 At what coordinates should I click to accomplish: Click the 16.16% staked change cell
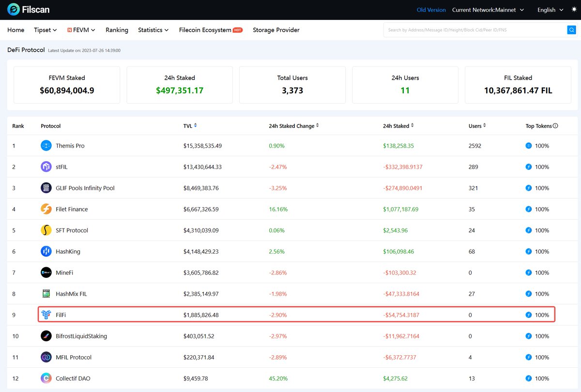[x=278, y=209]
